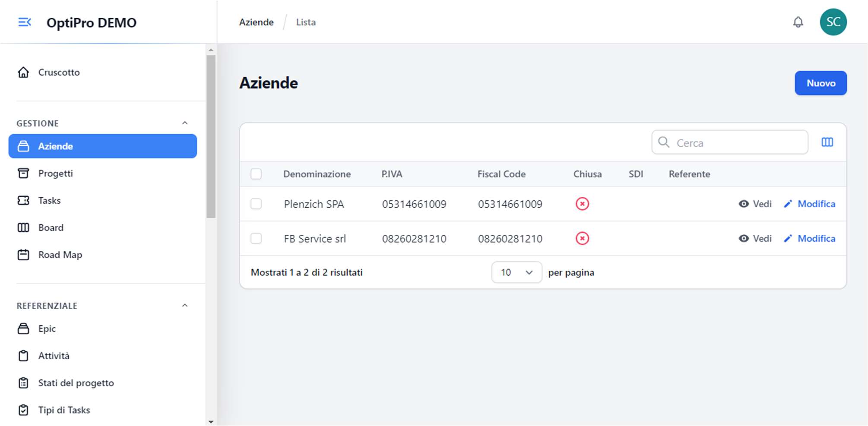The width and height of the screenshot is (868, 426).
Task: Click the Chiusa red X for FB Service srl
Action: tap(582, 238)
